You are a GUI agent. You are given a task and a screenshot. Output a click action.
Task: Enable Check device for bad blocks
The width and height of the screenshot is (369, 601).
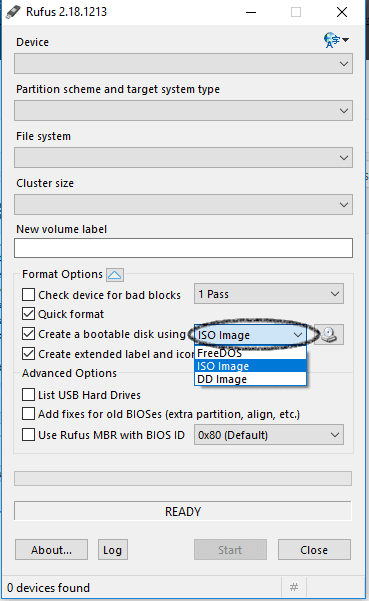pos(28,295)
